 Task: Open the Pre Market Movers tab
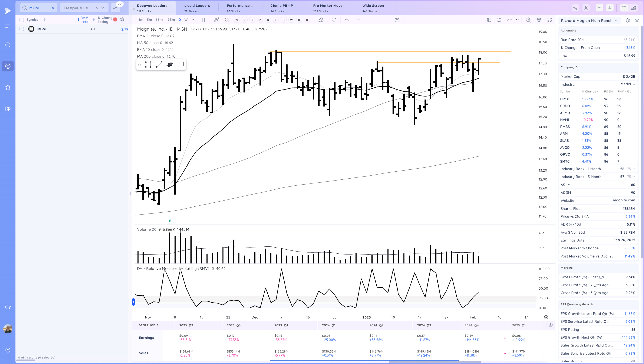point(329,8)
